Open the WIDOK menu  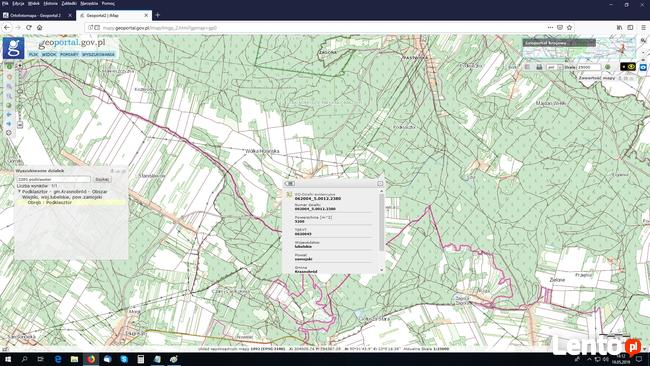coord(49,54)
